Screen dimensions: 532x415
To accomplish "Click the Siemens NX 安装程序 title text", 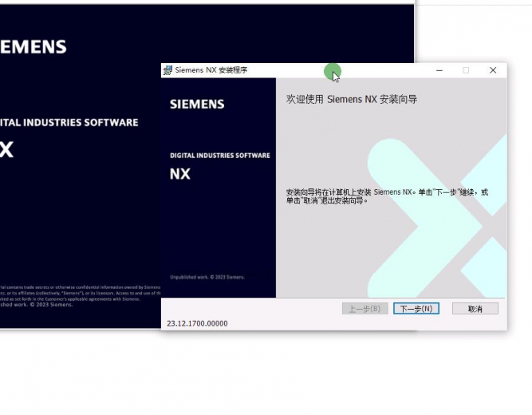I will (211, 70).
